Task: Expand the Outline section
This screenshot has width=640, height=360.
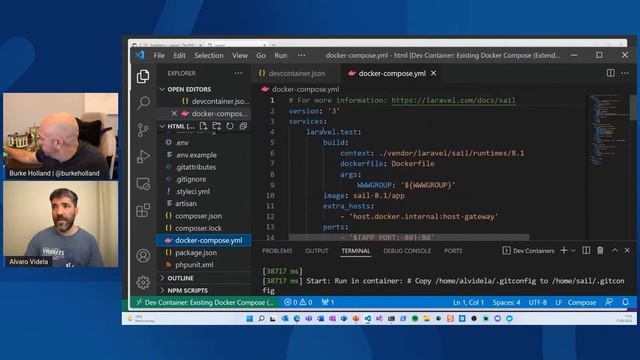Action: [x=180, y=278]
